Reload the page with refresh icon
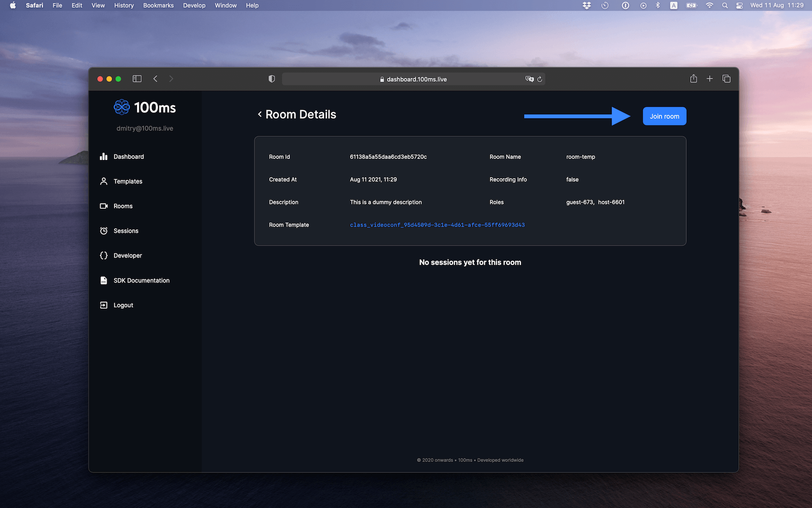Viewport: 812px width, 508px height. click(540, 79)
